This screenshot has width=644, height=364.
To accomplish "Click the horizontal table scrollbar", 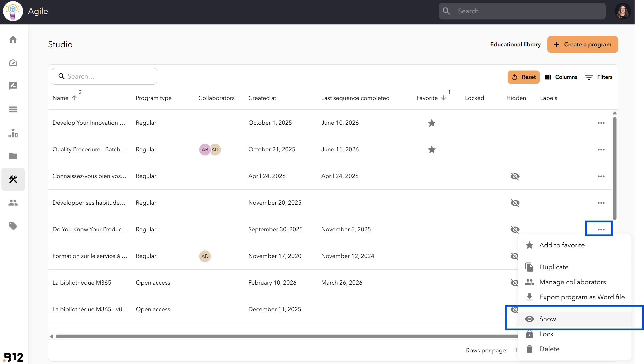I will coord(286,336).
